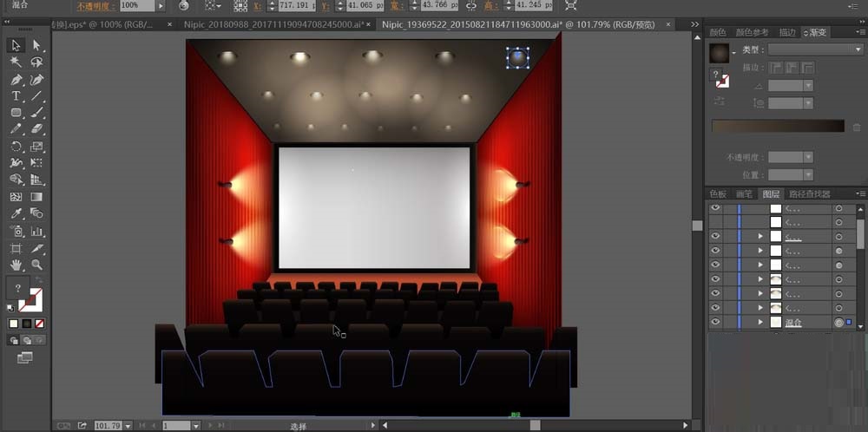Select the Selection arrow tool
The width and height of the screenshot is (868, 432).
click(x=16, y=45)
